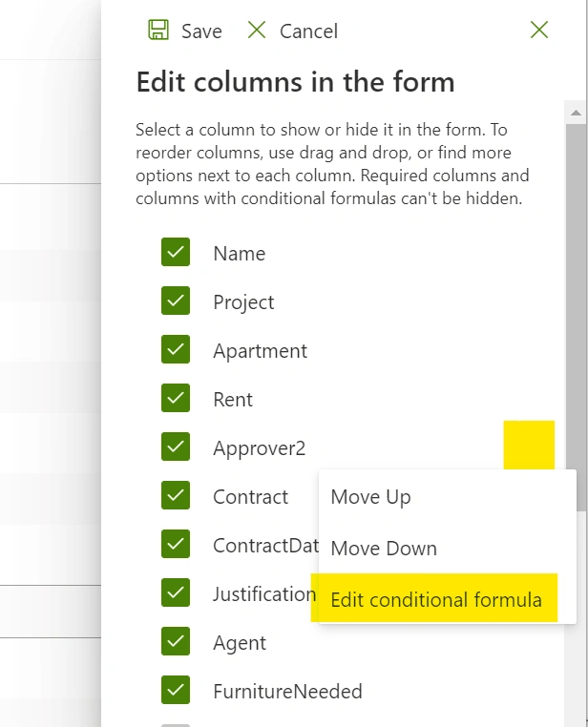Click the Save floppy disk icon
Image resolution: width=588 pixels, height=727 pixels.
(158, 31)
